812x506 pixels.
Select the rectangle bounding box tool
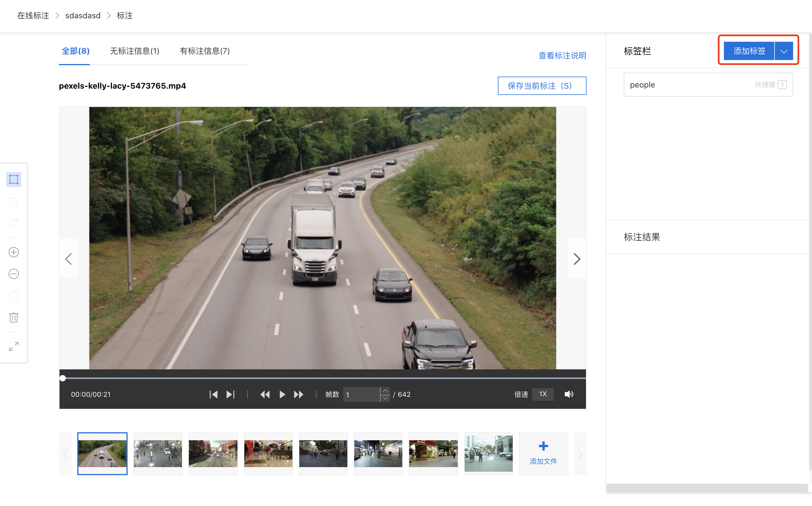tap(14, 179)
